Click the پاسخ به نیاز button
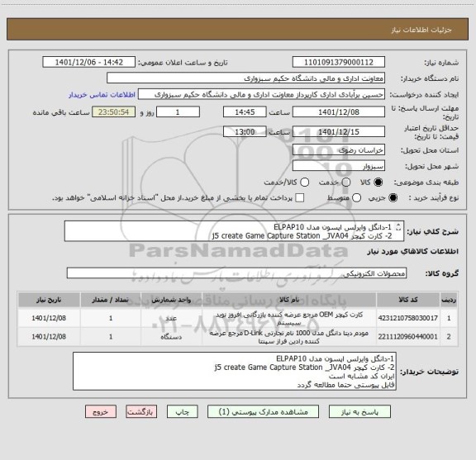 359,412
